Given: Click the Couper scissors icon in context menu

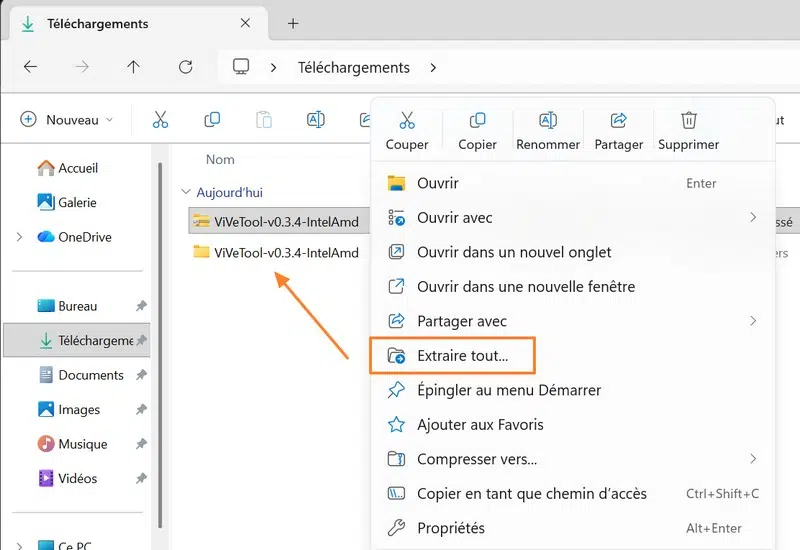Looking at the screenshot, I should click(x=407, y=121).
